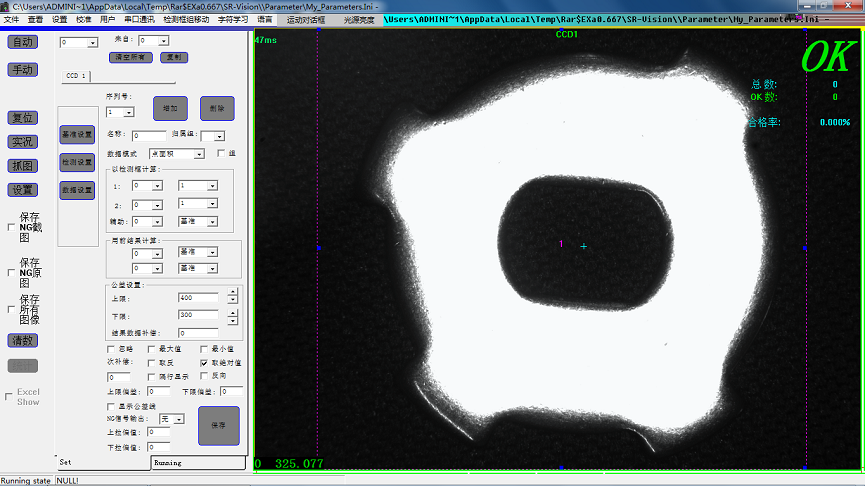Open the NG信号输出 dropdown
The height and width of the screenshot is (486, 865).
[178, 419]
